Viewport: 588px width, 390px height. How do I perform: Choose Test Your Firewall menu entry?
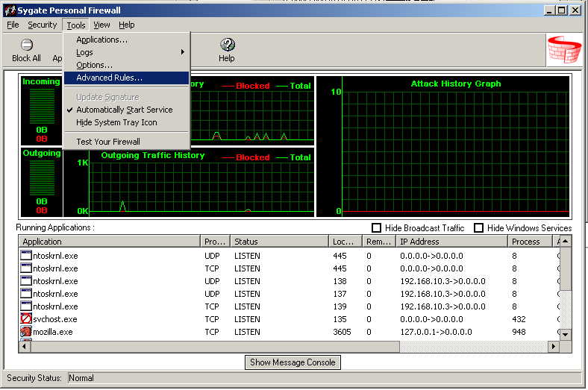107,142
